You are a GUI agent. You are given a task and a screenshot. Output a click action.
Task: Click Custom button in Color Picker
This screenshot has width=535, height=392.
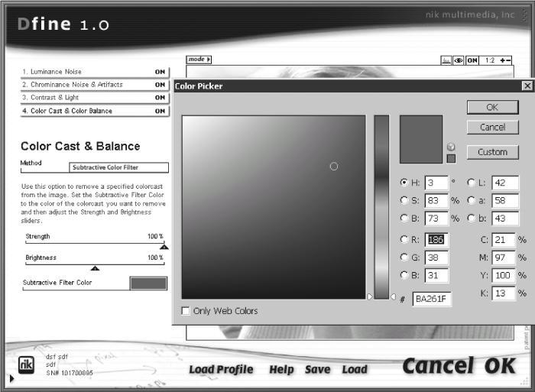[x=492, y=152]
